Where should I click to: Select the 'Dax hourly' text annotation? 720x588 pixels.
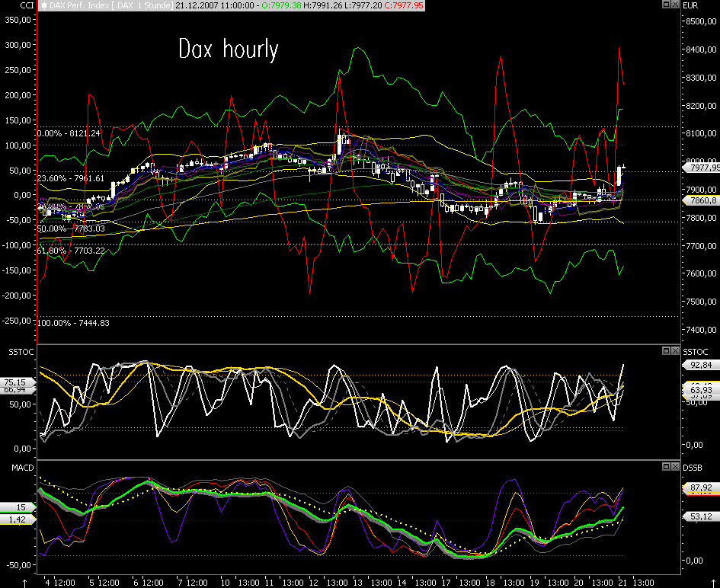[x=229, y=49]
